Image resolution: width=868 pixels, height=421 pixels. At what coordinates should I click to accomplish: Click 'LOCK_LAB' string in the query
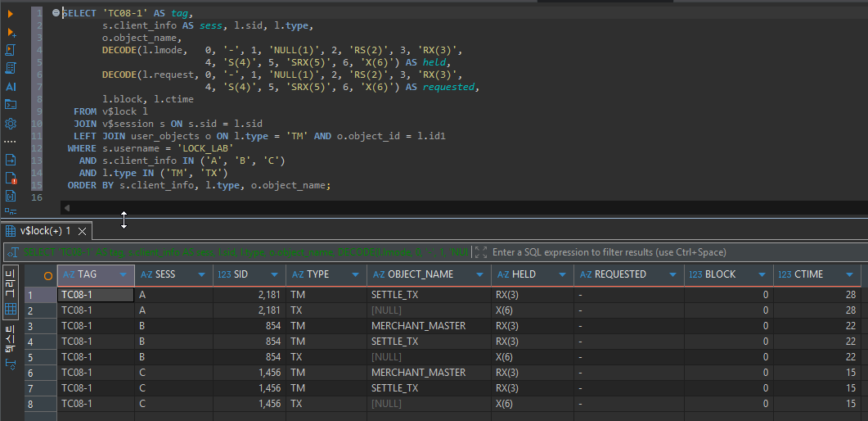click(x=205, y=148)
